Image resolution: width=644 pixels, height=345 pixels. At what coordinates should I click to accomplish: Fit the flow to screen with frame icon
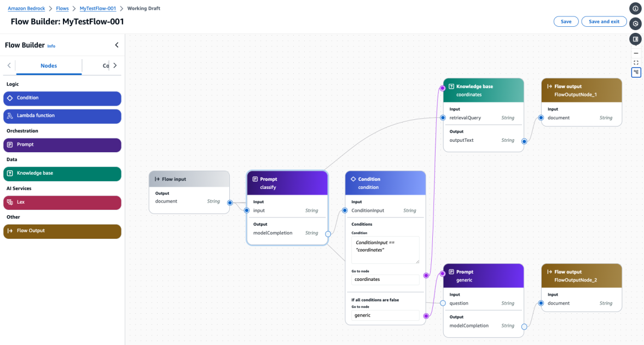(x=636, y=62)
